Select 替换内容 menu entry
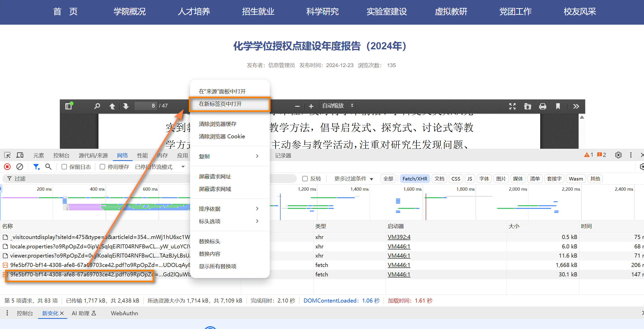The image size is (644, 329). [x=230, y=254]
